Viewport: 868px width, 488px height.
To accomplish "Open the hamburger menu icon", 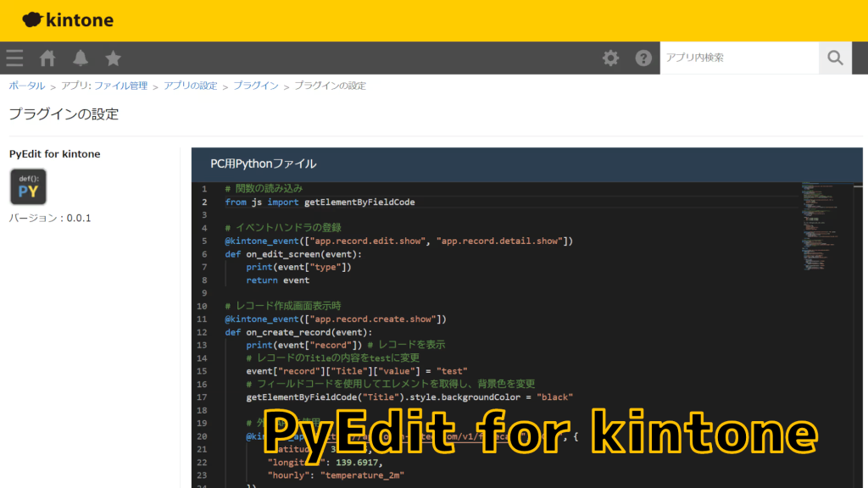I will pos(15,58).
